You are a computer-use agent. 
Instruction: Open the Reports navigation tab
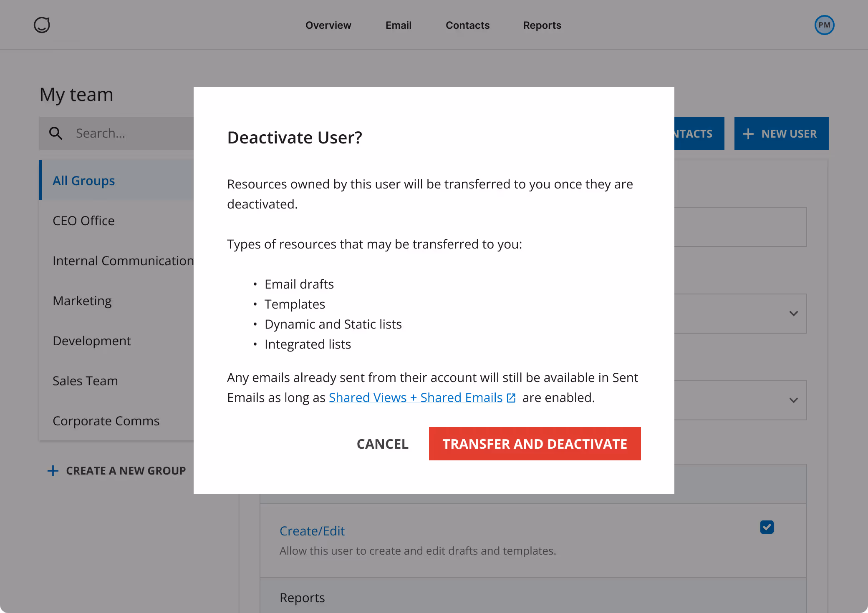click(542, 25)
